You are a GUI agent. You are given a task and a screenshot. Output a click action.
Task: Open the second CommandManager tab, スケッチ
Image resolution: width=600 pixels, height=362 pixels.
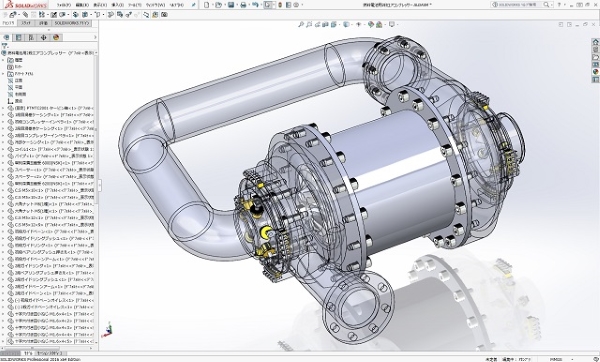pos(26,23)
